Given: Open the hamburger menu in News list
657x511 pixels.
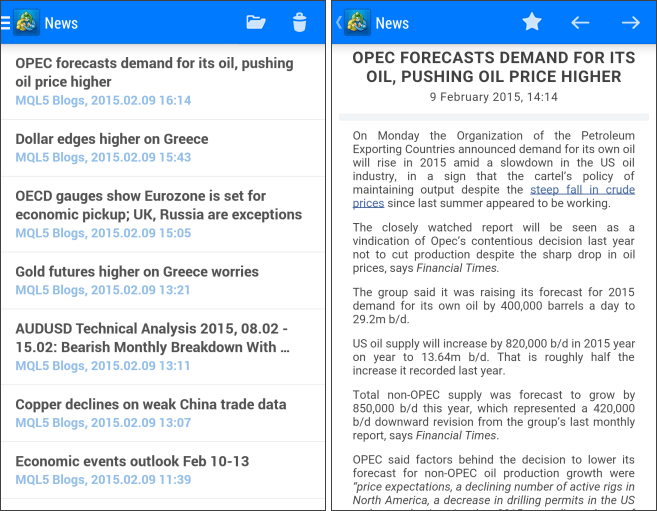Looking at the screenshot, I should pos(6,22).
